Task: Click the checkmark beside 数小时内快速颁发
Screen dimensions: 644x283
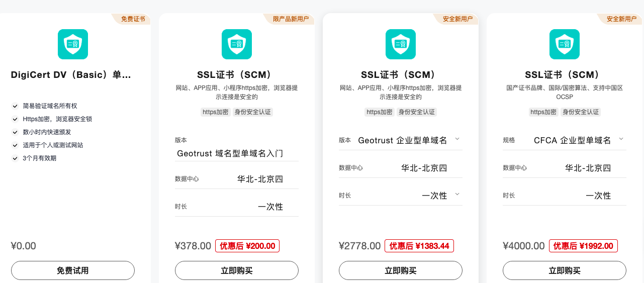Action: [x=15, y=132]
